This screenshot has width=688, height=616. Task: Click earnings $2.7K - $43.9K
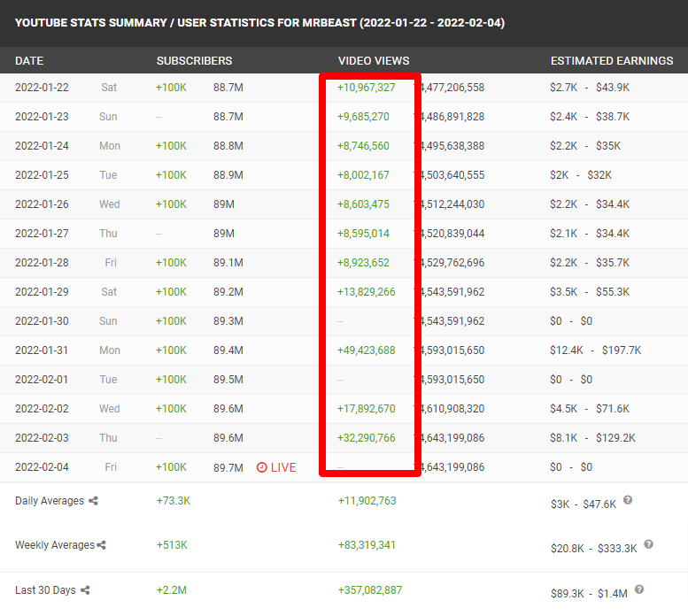pyautogui.click(x=590, y=88)
